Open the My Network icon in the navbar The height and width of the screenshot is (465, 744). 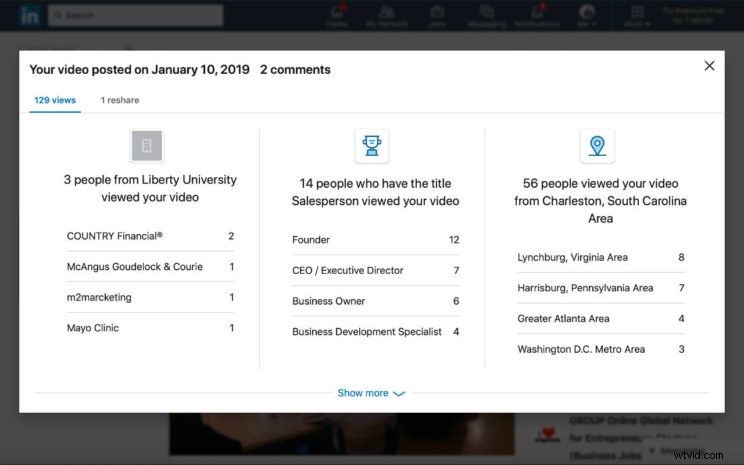[x=386, y=16]
